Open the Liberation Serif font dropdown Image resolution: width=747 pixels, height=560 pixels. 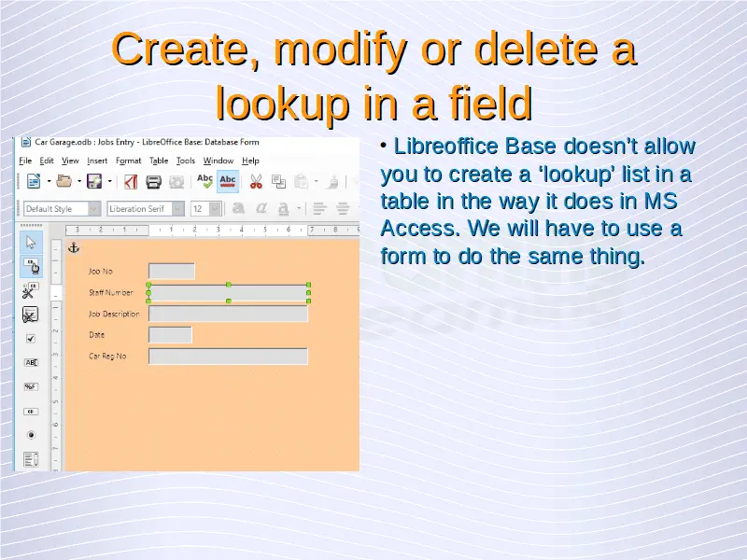click(x=178, y=208)
